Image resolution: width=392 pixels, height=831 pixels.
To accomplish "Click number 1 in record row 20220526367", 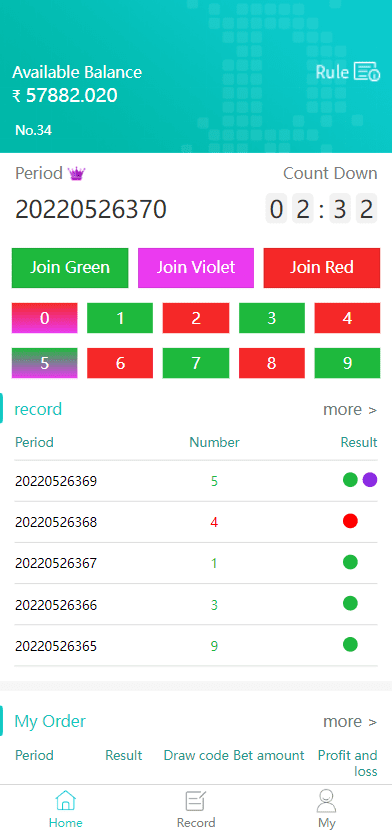I will pyautogui.click(x=214, y=563).
